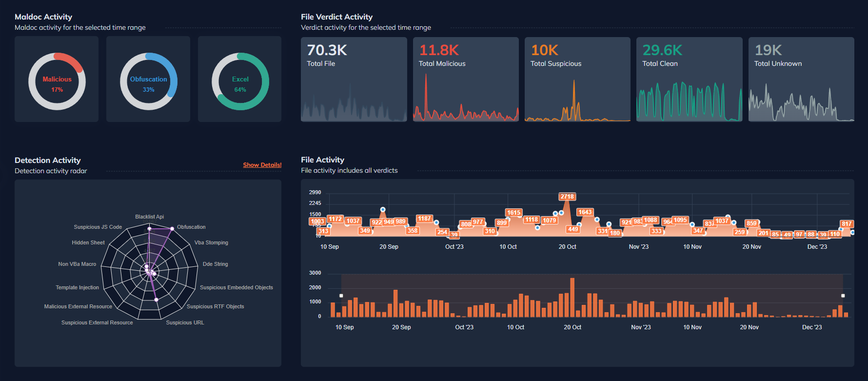Screen dimensions: 868x381
Task: Select the Obfuscation point on the radar
Action: 172,228
